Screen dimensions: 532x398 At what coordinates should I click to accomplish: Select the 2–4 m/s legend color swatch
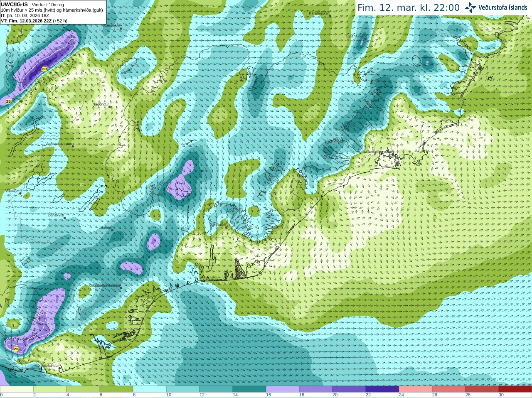pos(50,389)
